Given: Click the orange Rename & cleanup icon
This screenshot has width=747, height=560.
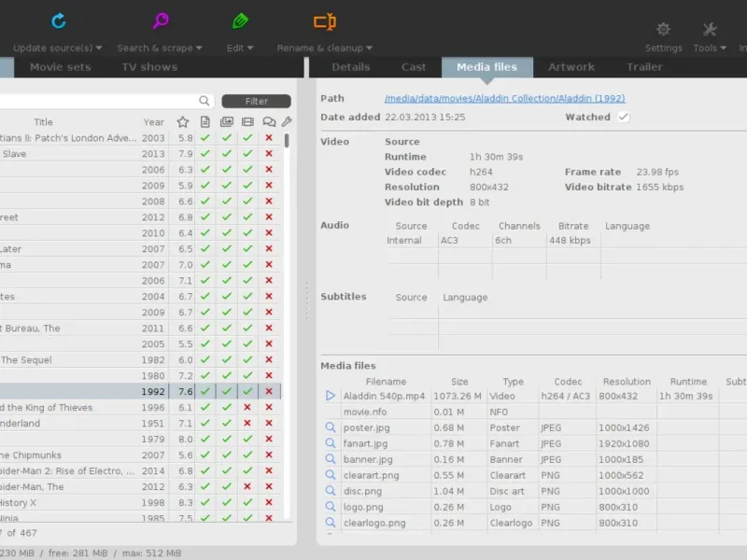Looking at the screenshot, I should 324,21.
